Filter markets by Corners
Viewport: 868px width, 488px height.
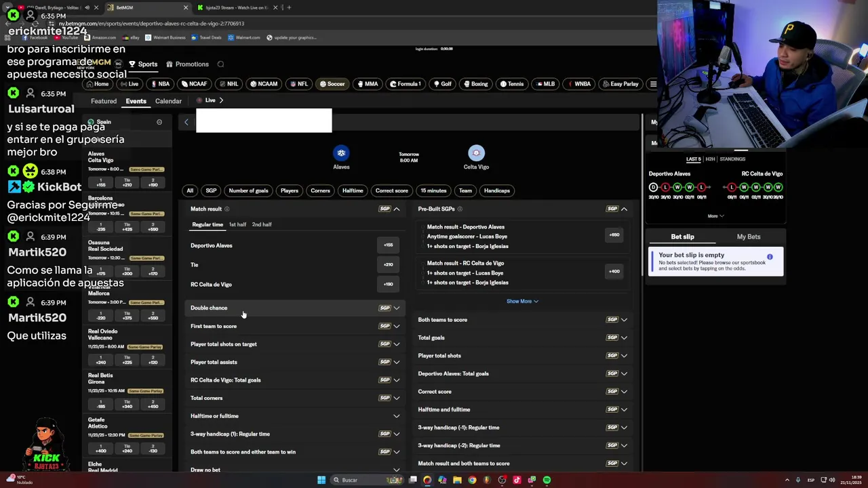click(320, 190)
